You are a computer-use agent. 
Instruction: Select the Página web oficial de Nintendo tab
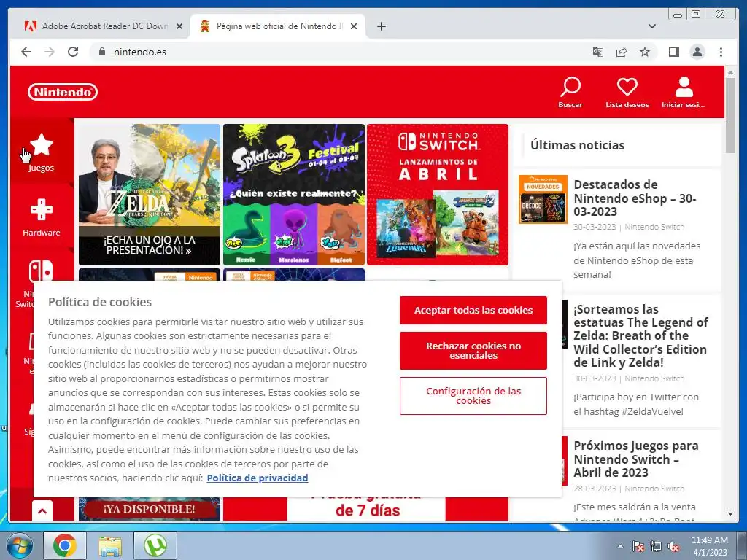tap(278, 26)
